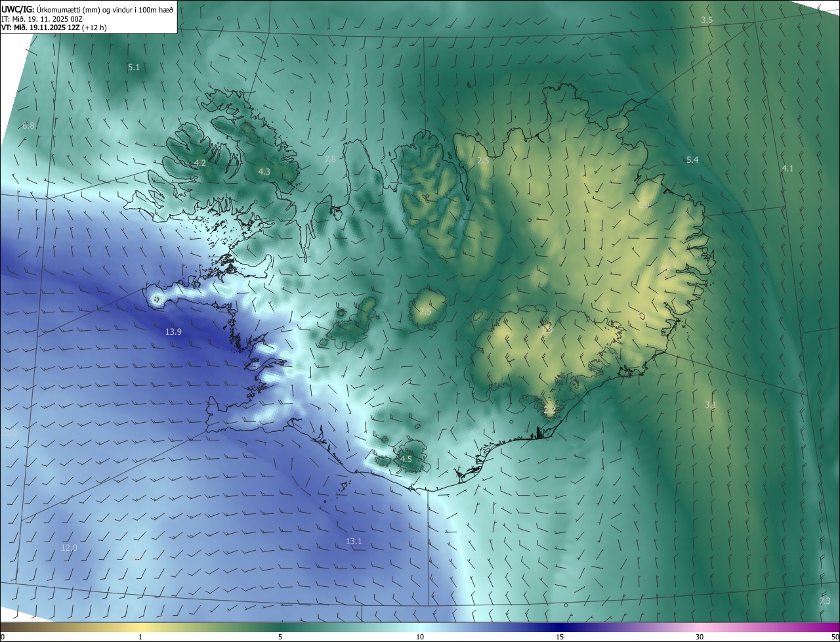Select the valid time line 'VT: Mið. 19.11.2025 12Z'
Screen dimensions: 840x642
(40, 28)
